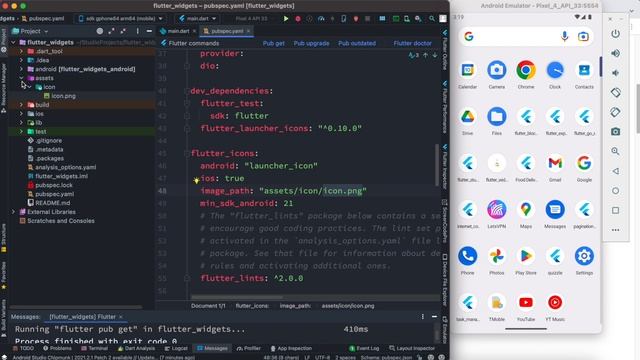Tap the Google Lens camera icon
The height and width of the screenshot is (360, 640).
(583, 36)
